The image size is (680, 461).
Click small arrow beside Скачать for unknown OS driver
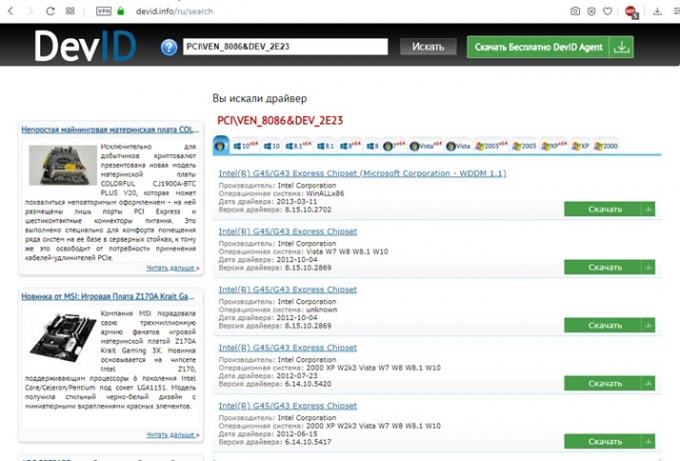[x=648, y=325]
